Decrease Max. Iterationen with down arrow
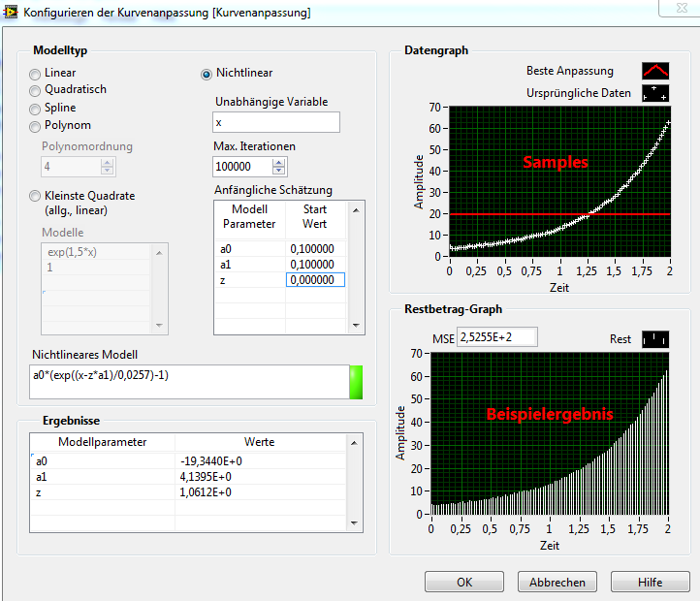Image resolution: width=700 pixels, height=601 pixels. pos(279,171)
